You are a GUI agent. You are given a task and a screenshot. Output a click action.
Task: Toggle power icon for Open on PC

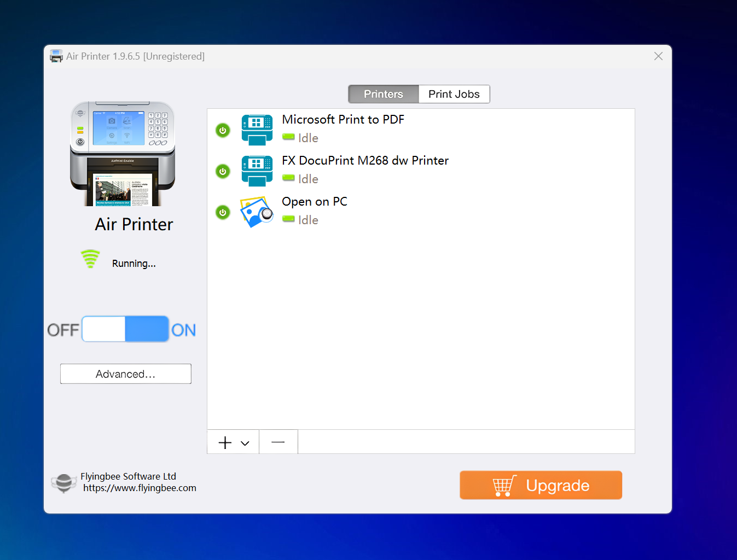[x=223, y=212]
